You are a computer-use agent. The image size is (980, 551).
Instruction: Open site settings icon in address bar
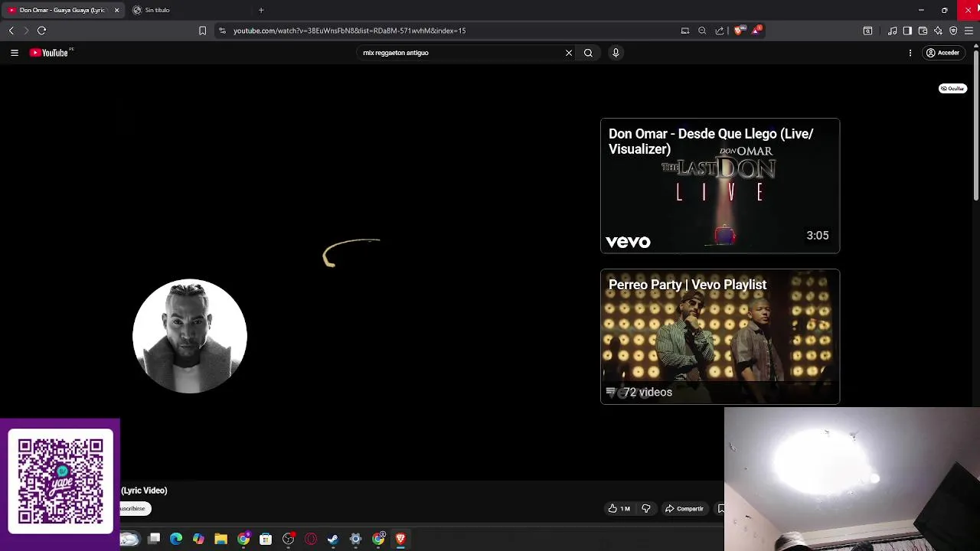pyautogui.click(x=222, y=31)
